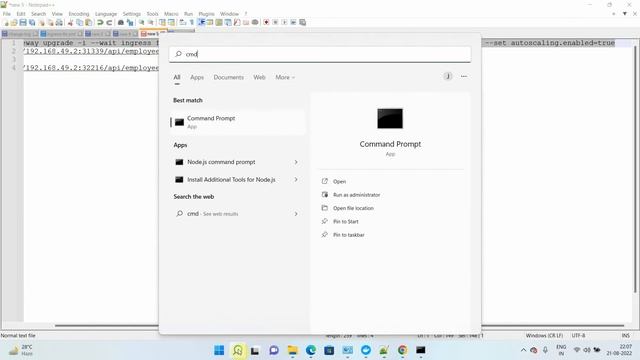
Task: Click the Undo arrow icon in Notepad++ toolbar
Action: pos(100,22)
